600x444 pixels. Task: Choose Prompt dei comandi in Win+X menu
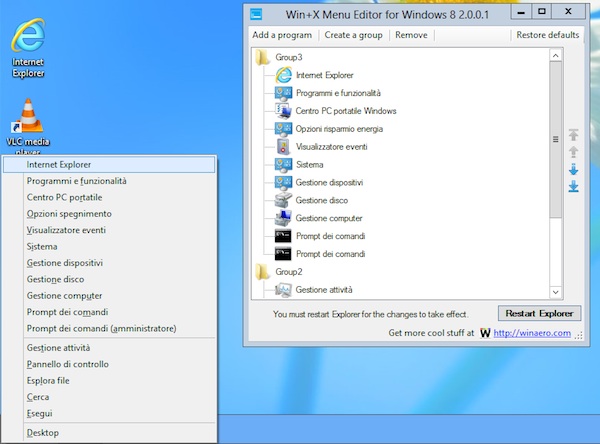coord(109,312)
